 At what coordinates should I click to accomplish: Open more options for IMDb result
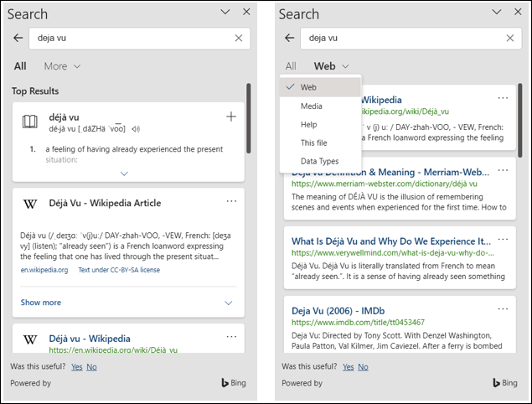coord(503,309)
